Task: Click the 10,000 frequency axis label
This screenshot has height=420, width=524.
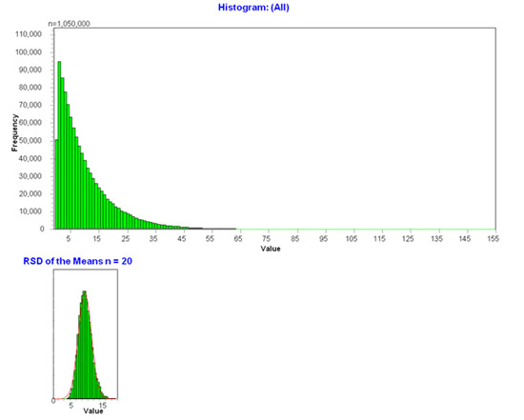Action: pyautogui.click(x=30, y=211)
